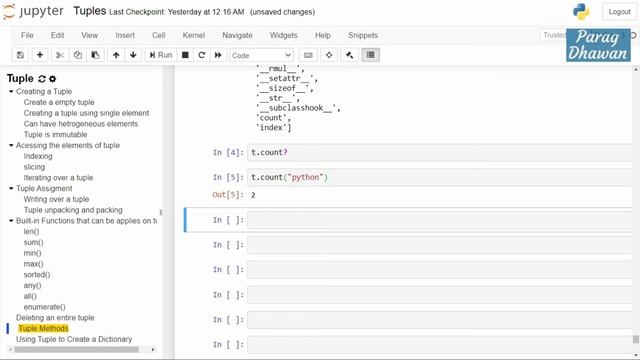
Task: Restart the kernel with the circular arrow icon
Action: [x=201, y=55]
